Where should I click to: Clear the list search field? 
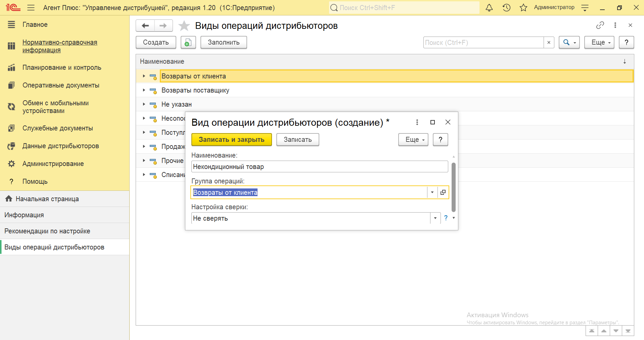549,43
